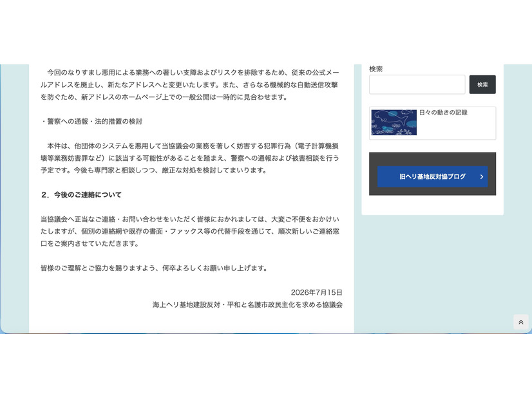Click the paragraph starting 本件は、他団体のシステム
This screenshot has height=399, width=532.
pos(190,158)
